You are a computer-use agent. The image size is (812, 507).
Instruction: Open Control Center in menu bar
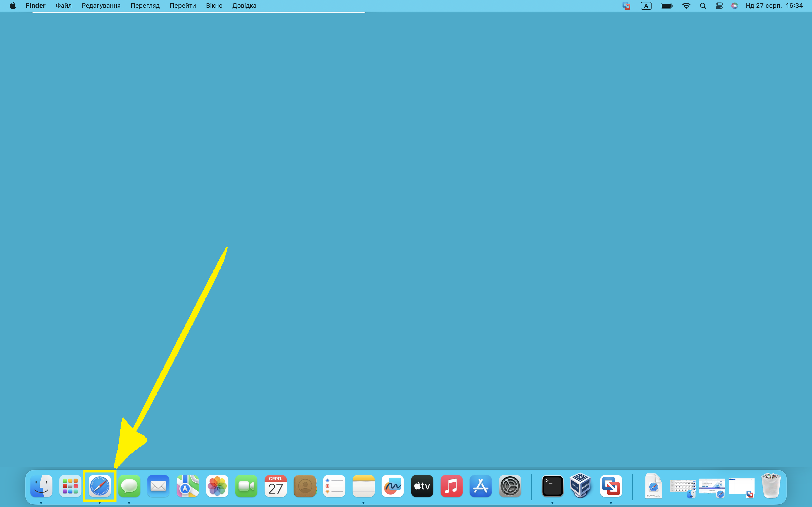click(x=719, y=6)
